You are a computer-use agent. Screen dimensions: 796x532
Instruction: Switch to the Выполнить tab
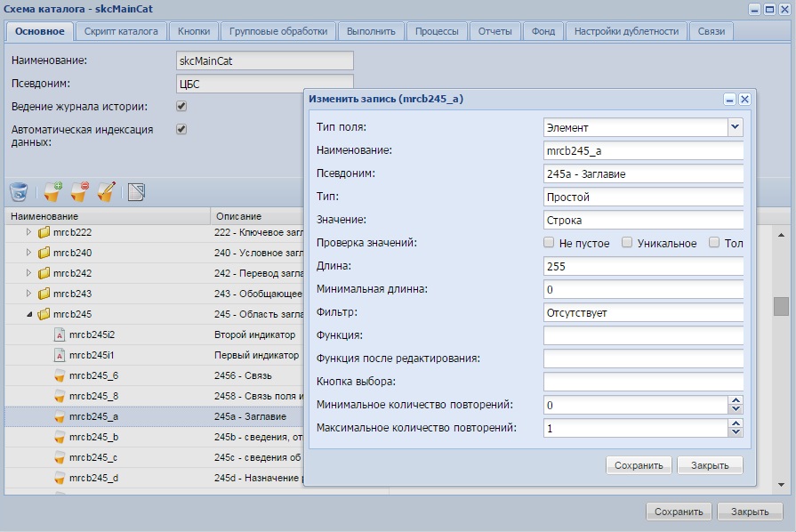[371, 31]
